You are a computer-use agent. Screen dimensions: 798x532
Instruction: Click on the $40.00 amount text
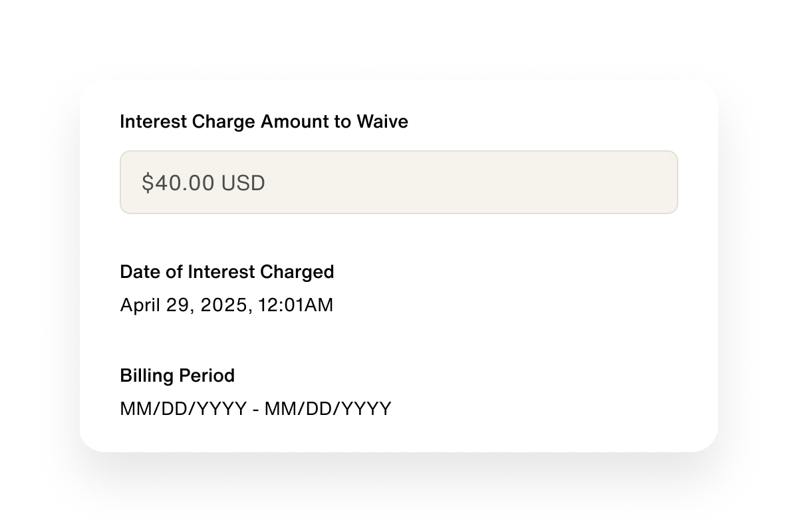pyautogui.click(x=178, y=183)
